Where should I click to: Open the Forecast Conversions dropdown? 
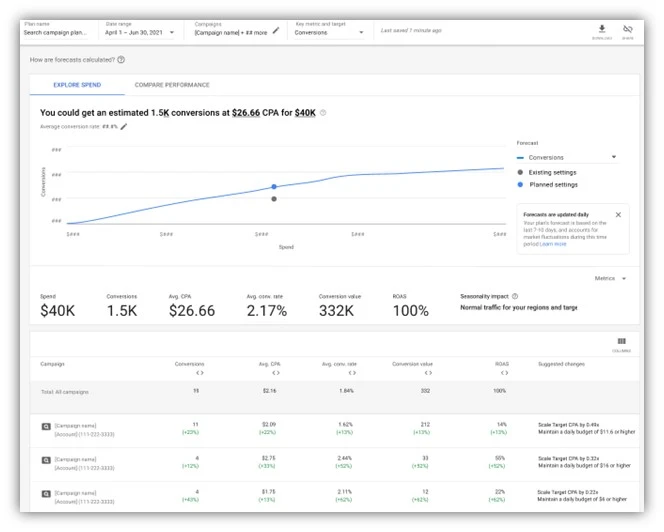(x=567, y=157)
